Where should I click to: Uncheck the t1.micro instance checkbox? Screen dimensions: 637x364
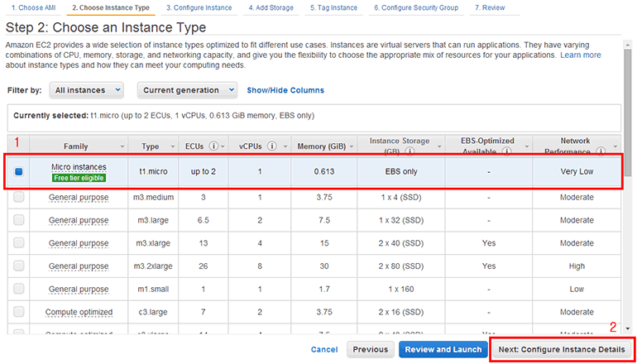point(19,172)
